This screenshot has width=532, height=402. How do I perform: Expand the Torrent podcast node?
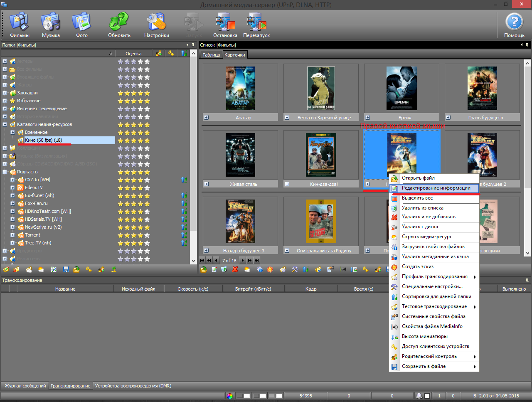point(12,235)
